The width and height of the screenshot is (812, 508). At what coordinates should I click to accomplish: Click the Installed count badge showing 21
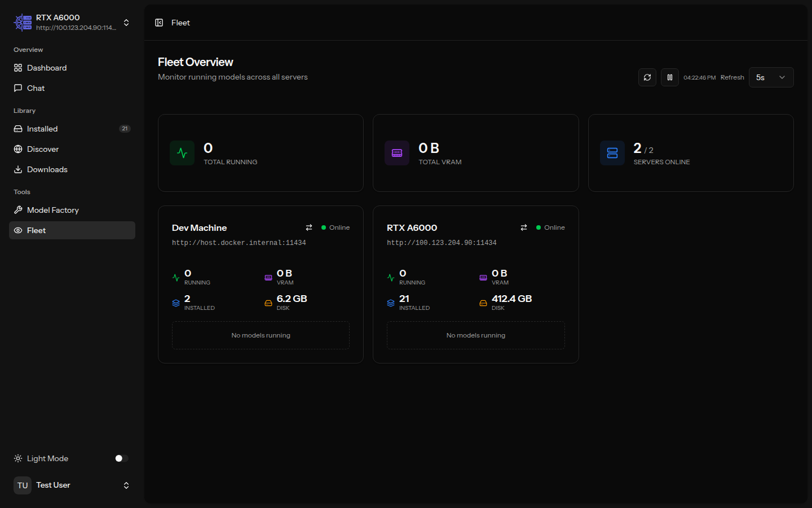pyautogui.click(x=125, y=129)
